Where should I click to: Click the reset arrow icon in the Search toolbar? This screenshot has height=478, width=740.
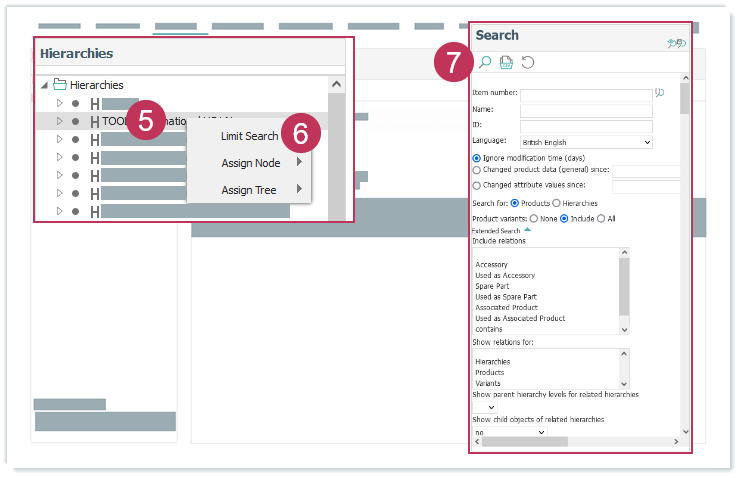click(x=527, y=63)
